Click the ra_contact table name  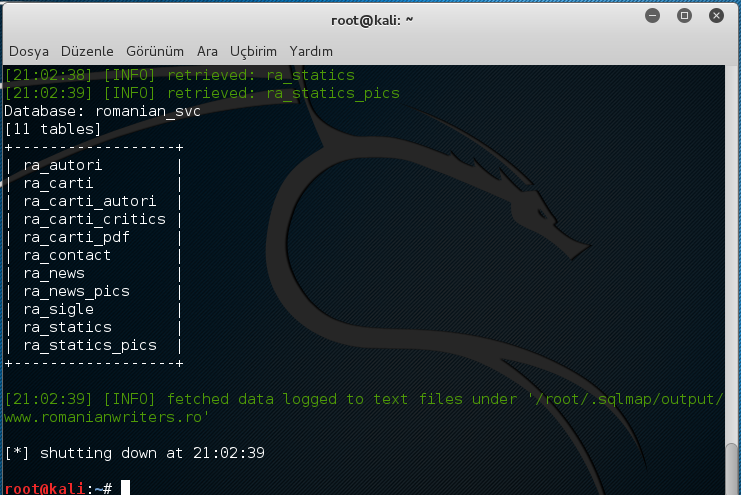[67, 255]
